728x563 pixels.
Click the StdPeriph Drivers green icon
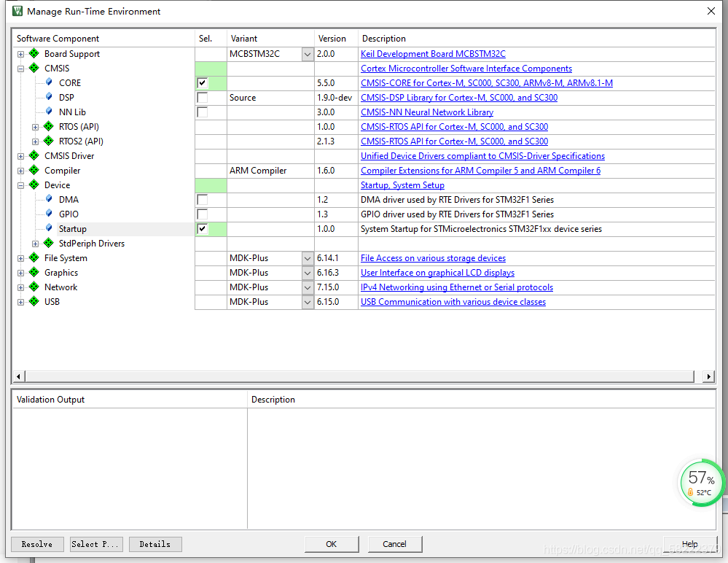pos(49,243)
